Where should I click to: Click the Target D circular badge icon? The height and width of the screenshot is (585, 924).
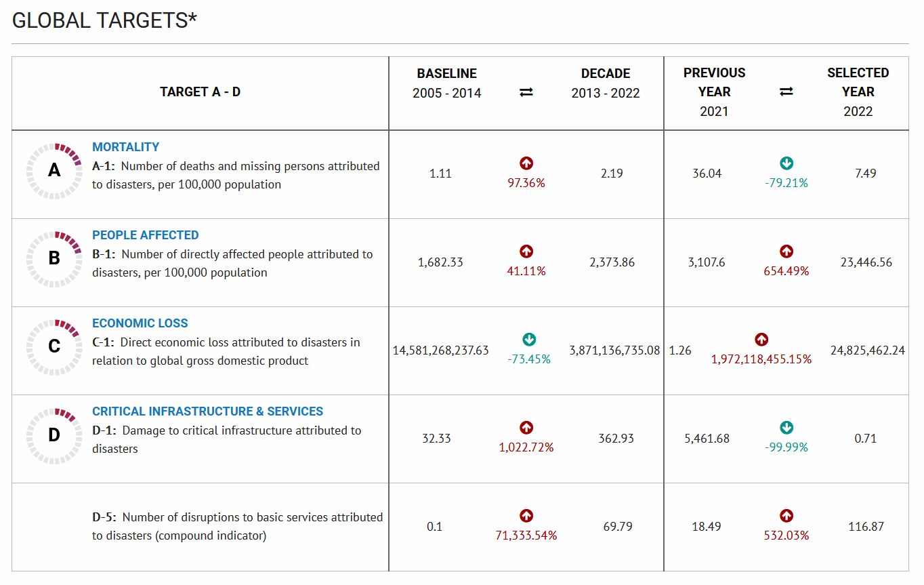[x=54, y=435]
